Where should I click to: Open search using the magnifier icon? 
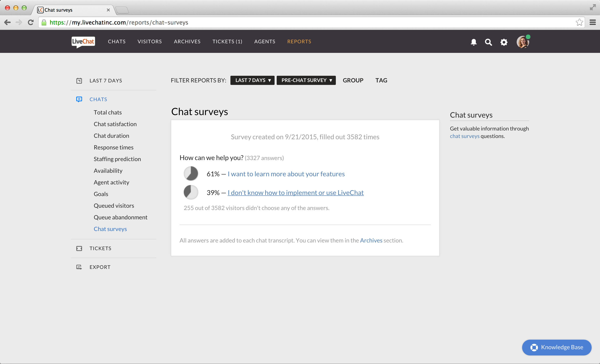[x=489, y=42]
